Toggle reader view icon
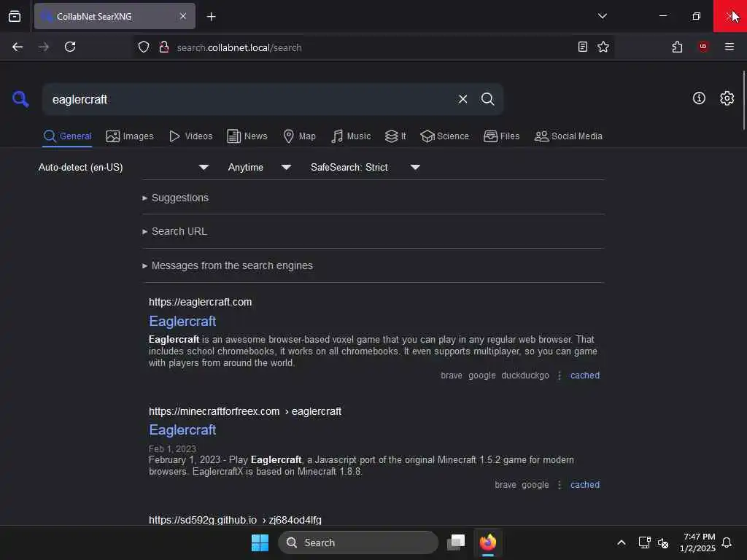Image resolution: width=747 pixels, height=560 pixels. pyautogui.click(x=582, y=47)
